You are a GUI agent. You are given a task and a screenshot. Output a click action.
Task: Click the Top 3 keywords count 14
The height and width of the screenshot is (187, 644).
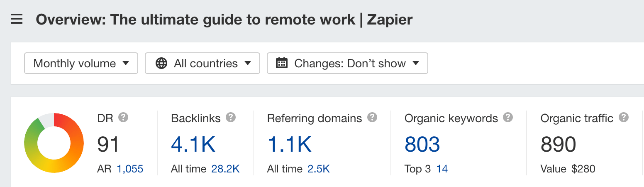442,169
